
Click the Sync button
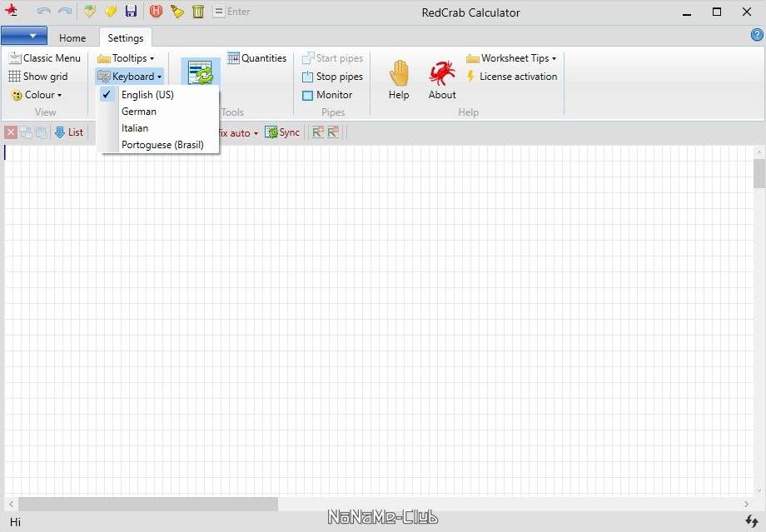point(282,132)
